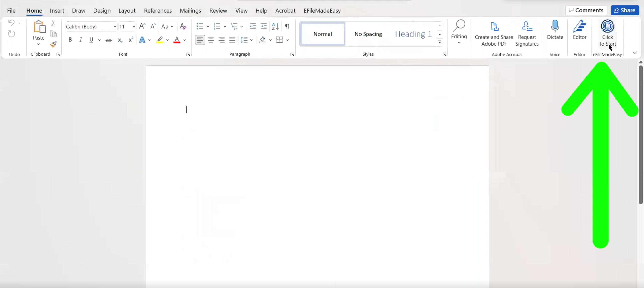Open the Comments button
644x288 pixels.
point(586,10)
